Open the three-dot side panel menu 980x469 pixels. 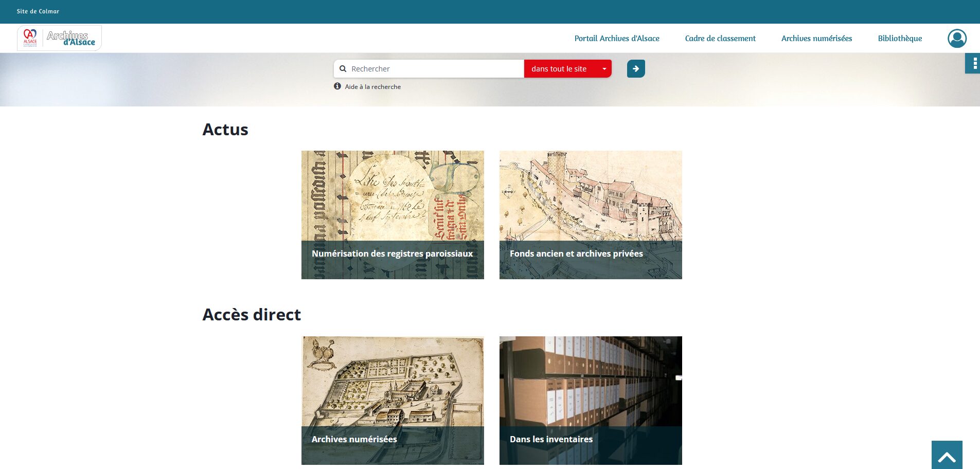tap(974, 63)
